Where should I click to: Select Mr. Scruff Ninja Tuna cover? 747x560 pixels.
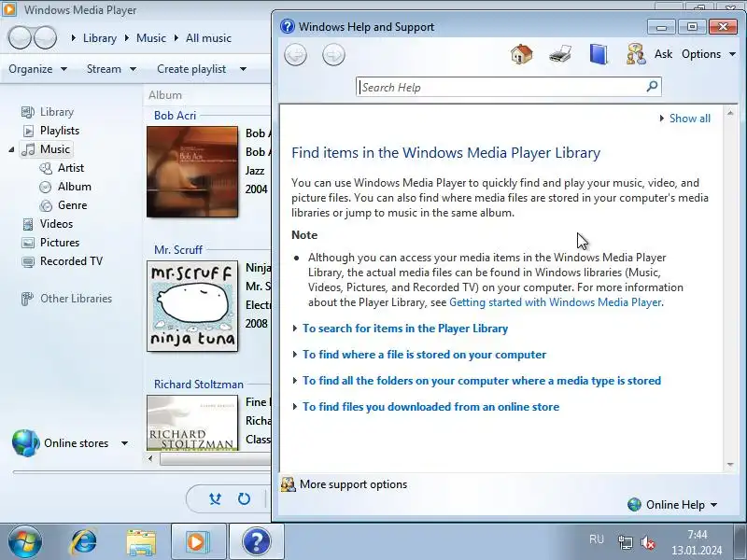point(192,306)
